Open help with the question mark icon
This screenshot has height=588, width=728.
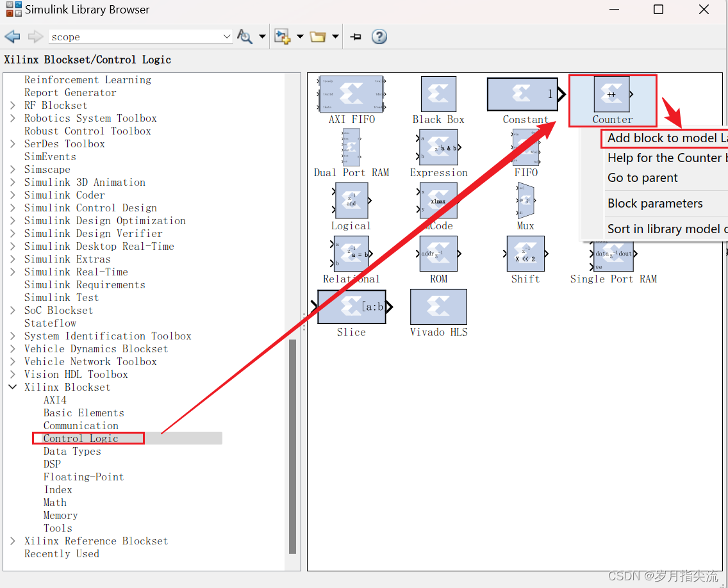click(379, 37)
